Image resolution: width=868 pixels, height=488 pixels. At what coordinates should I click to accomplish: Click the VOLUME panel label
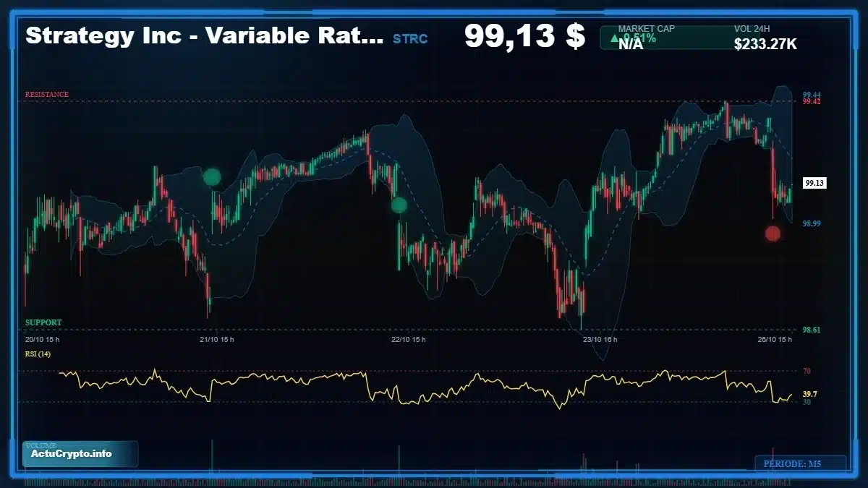tap(40, 446)
